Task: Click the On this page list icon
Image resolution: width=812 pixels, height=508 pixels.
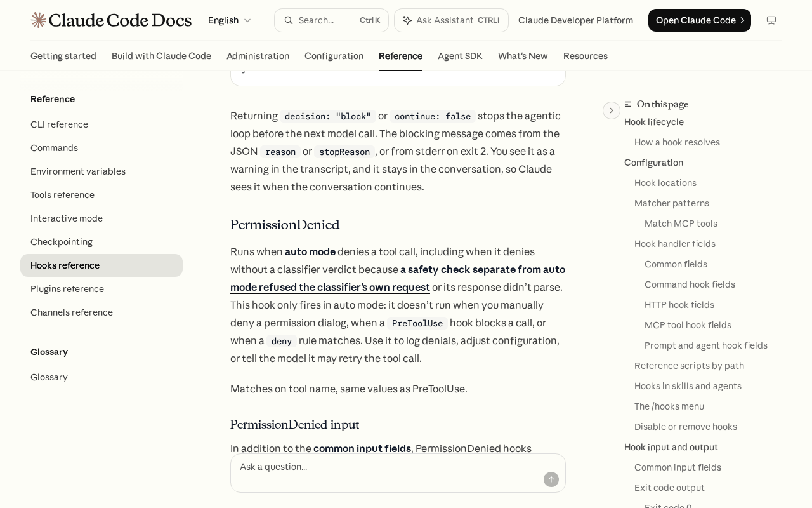Action: [x=628, y=104]
